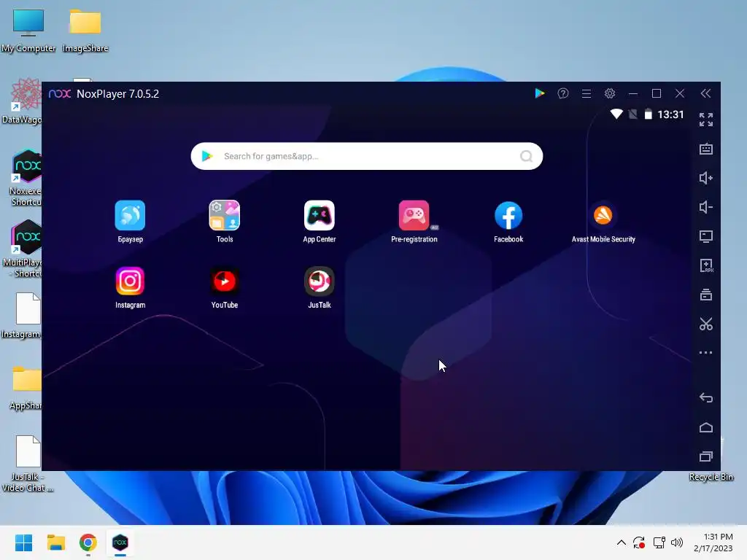This screenshot has width=747, height=560.
Task: Collapse the NoxPlayer sidebar with double arrows
Action: tap(705, 93)
